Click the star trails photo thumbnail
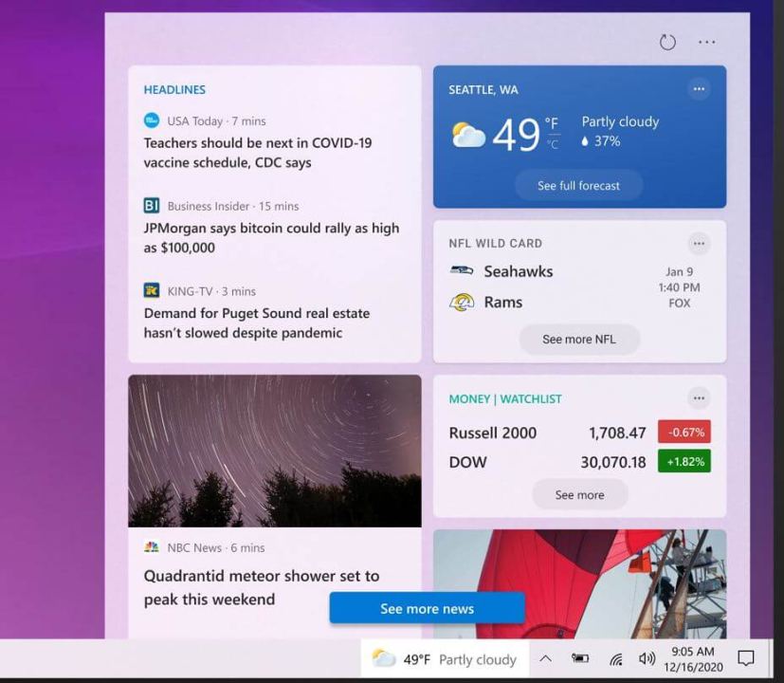 [x=274, y=450]
